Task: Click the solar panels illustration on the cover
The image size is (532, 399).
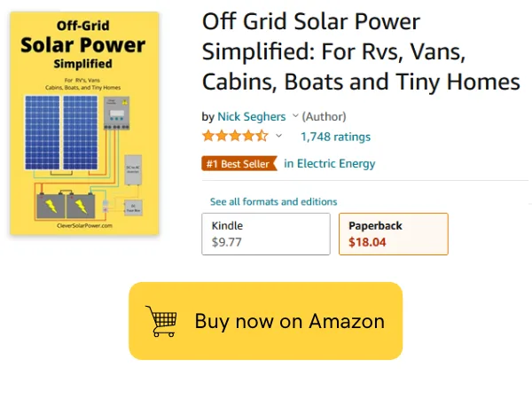Action: click(x=63, y=133)
